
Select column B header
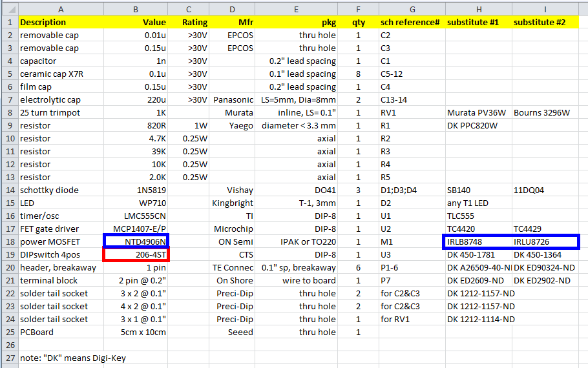coord(136,9)
